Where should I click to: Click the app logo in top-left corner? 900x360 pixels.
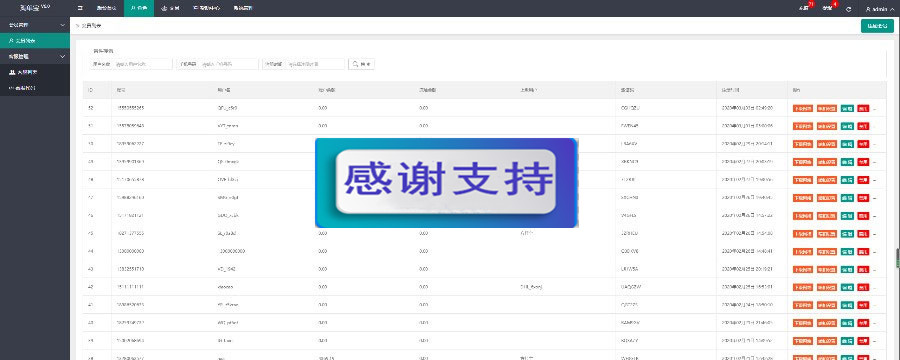click(x=34, y=7)
